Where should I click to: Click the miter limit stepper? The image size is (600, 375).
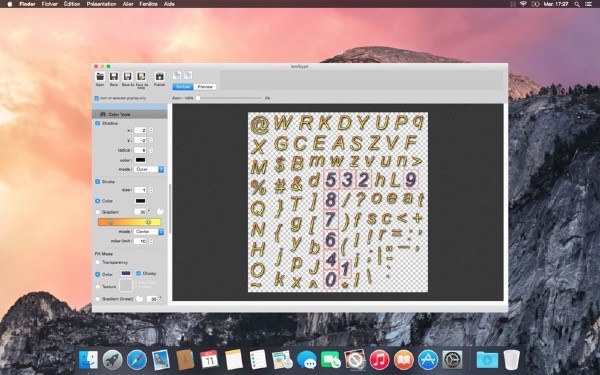click(x=151, y=241)
